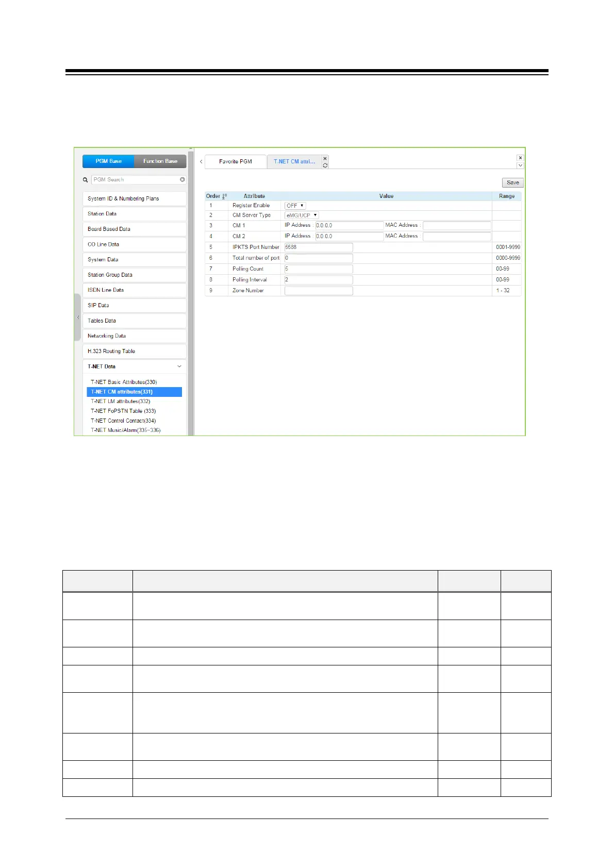Open T-NET CM attributes(331)
The image size is (614, 868).
point(134,392)
